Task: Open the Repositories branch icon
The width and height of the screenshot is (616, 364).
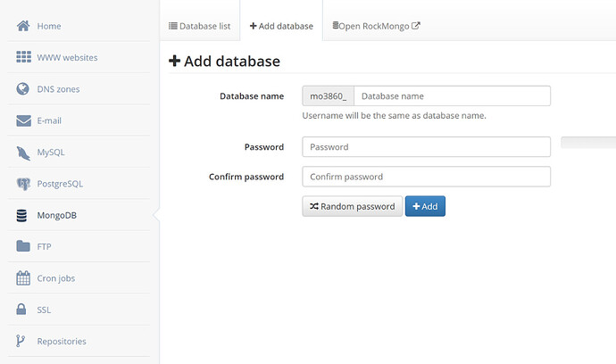Action: tap(21, 341)
